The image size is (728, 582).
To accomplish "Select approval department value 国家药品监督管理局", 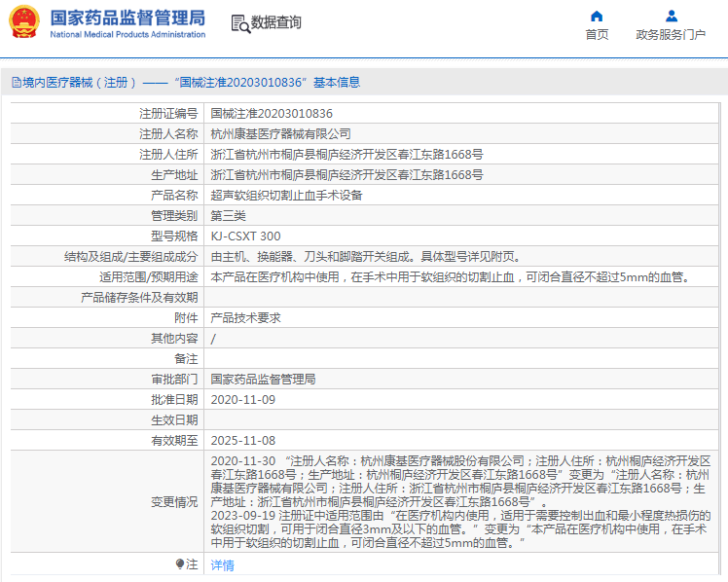I will pos(263,380).
